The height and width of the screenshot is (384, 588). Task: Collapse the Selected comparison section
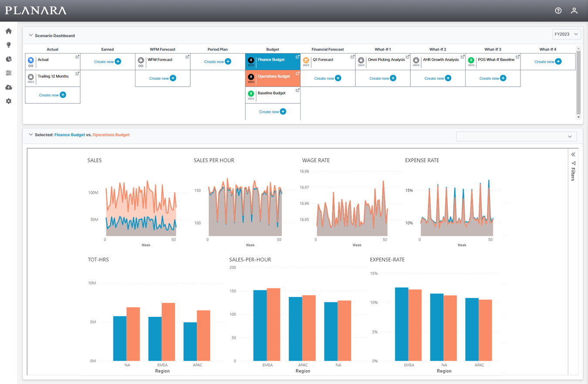(x=31, y=135)
